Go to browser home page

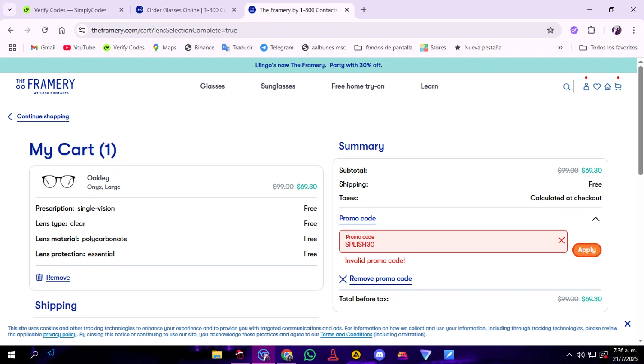pos(62,30)
